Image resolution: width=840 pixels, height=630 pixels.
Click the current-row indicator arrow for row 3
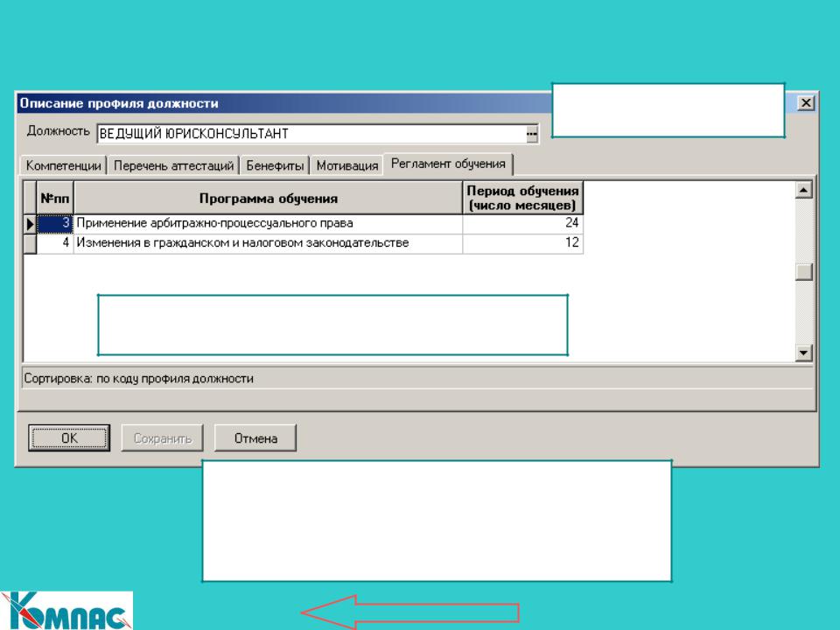pyautogui.click(x=30, y=224)
